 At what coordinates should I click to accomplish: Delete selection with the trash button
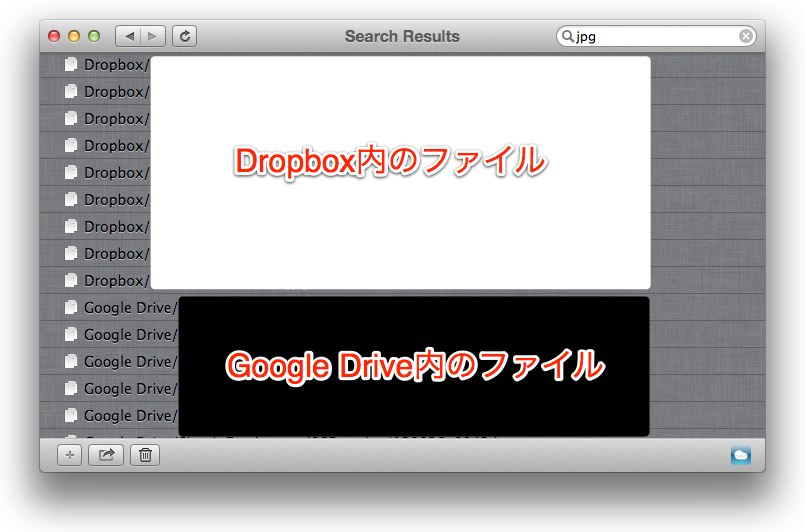pos(145,455)
